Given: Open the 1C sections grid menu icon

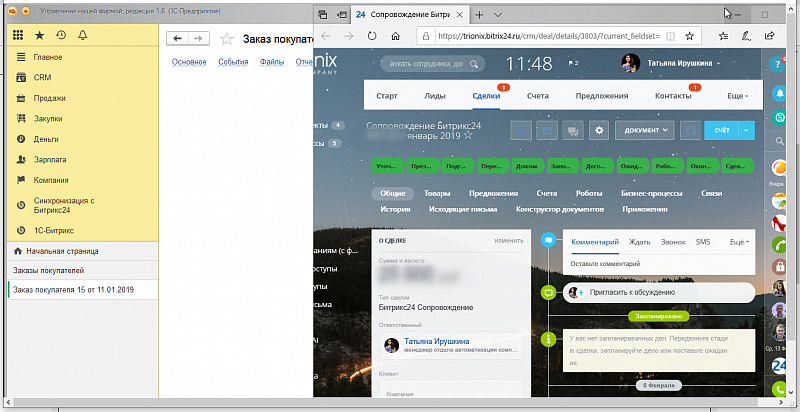Looking at the screenshot, I should pos(18,35).
